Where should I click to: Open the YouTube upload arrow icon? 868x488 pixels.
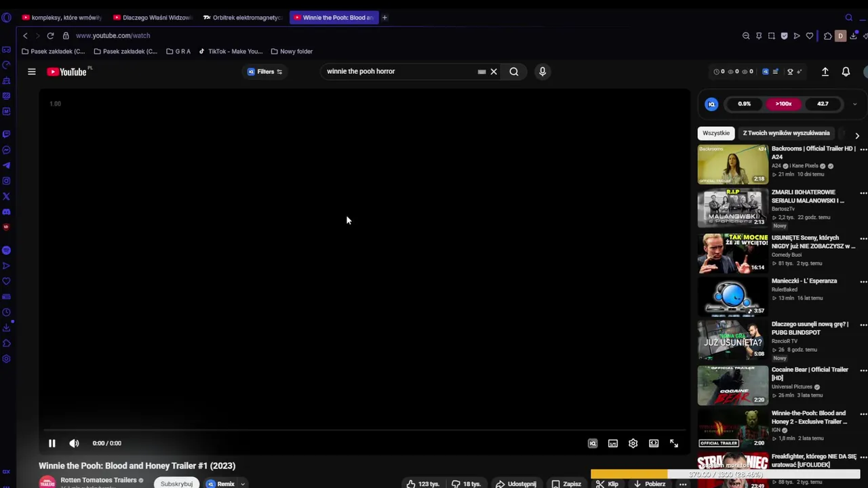(825, 71)
